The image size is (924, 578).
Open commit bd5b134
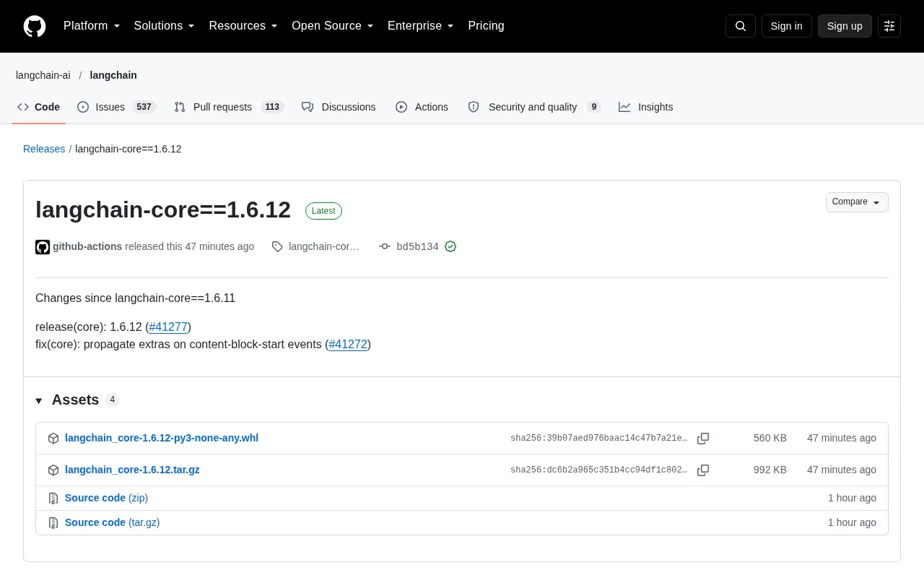(417, 246)
